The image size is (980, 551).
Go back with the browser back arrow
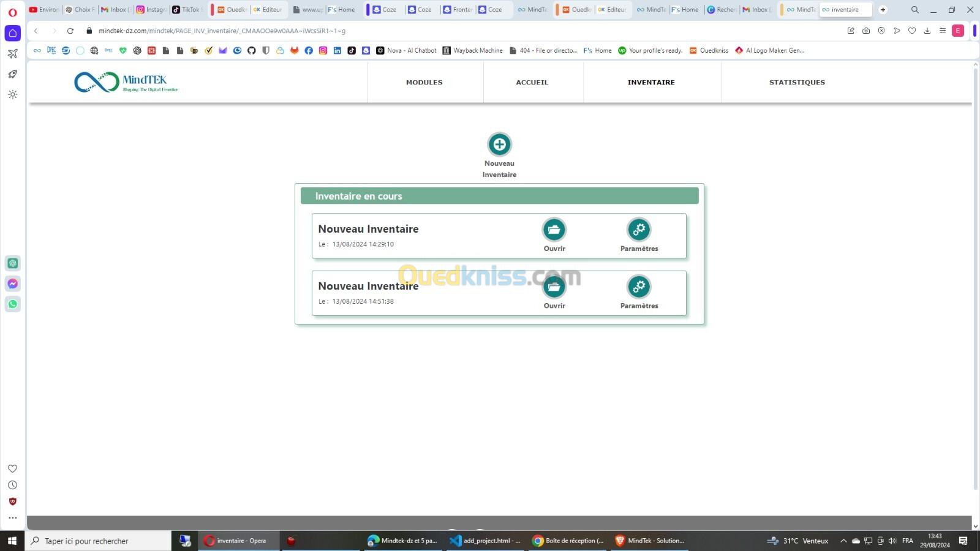tap(36, 31)
